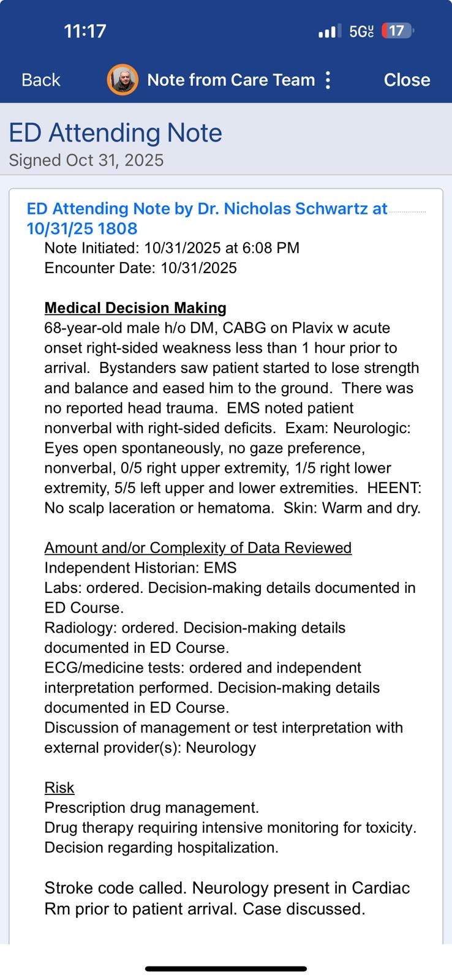Tap the Encounter Date line
452x980 pixels.
tap(140, 268)
